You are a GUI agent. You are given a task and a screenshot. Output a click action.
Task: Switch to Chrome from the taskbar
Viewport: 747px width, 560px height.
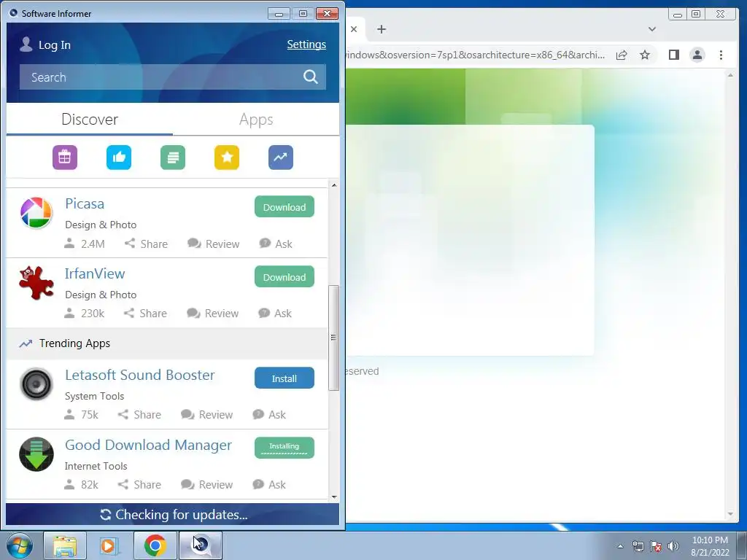(155, 545)
